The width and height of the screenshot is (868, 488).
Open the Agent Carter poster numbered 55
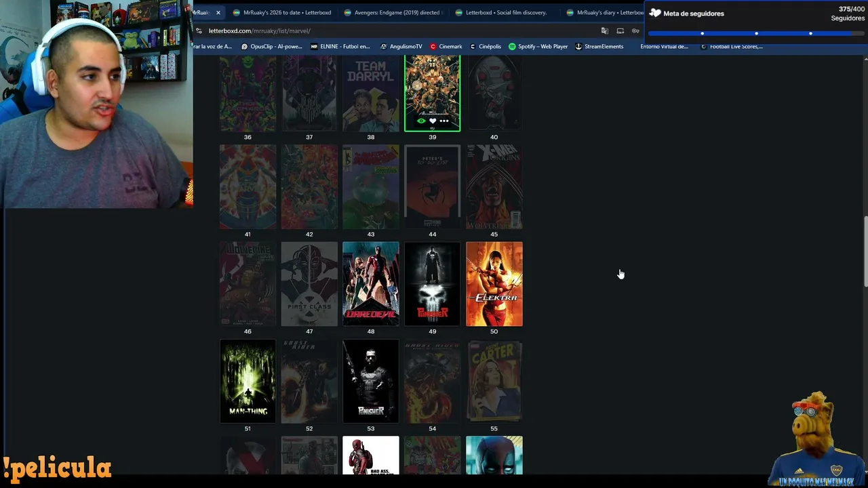494,381
